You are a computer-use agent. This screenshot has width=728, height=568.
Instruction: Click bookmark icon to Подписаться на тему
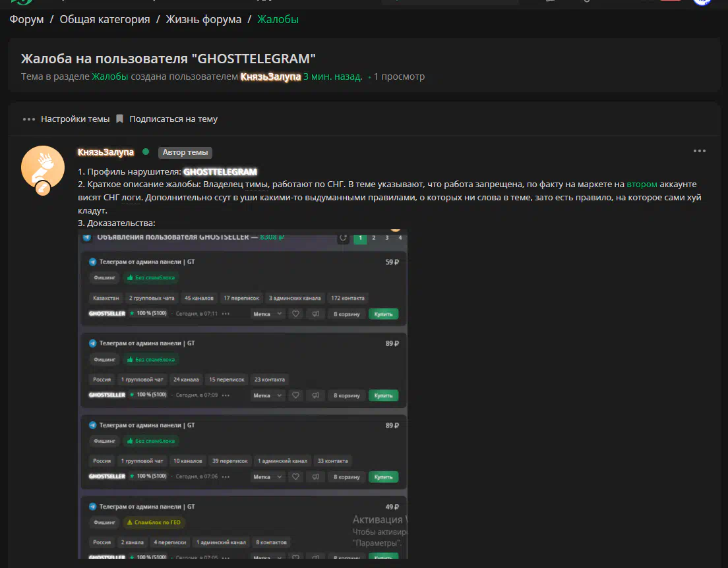click(x=120, y=119)
